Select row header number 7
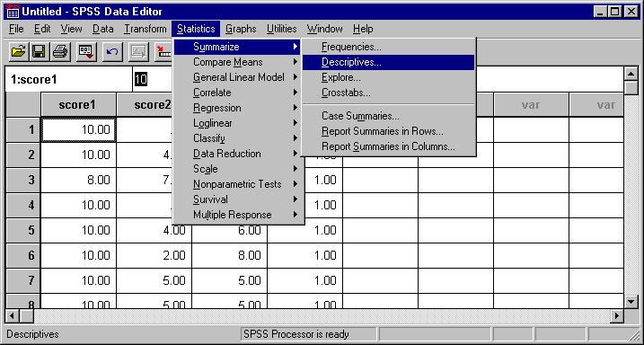This screenshot has height=345, width=644. click(23, 280)
